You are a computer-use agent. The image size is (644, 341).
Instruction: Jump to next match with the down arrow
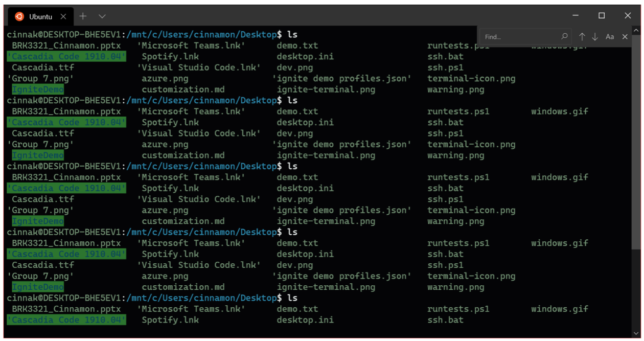pyautogui.click(x=595, y=37)
